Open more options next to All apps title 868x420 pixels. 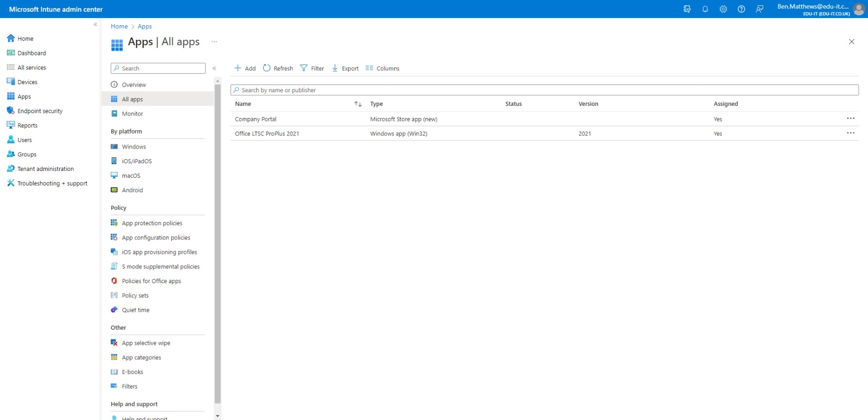[x=214, y=42]
